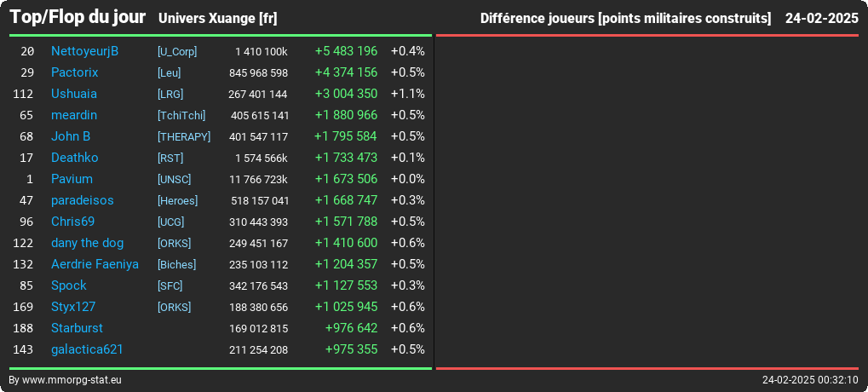Open Ushuaia player entry
The image size is (868, 392).
click(73, 94)
